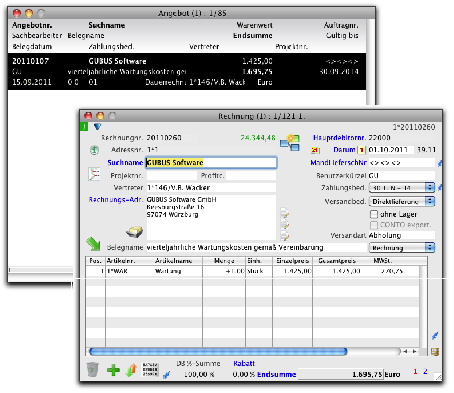This screenshot has width=454, height=393.
Task: Click the green square icon below the Rechnung title bar
Action: (84, 127)
